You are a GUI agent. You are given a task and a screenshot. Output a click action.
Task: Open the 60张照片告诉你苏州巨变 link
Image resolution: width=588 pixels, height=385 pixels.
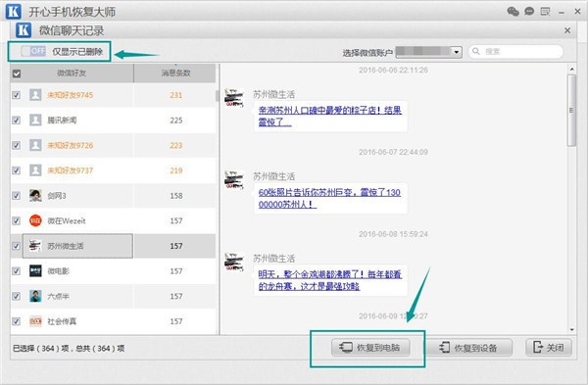pos(329,198)
